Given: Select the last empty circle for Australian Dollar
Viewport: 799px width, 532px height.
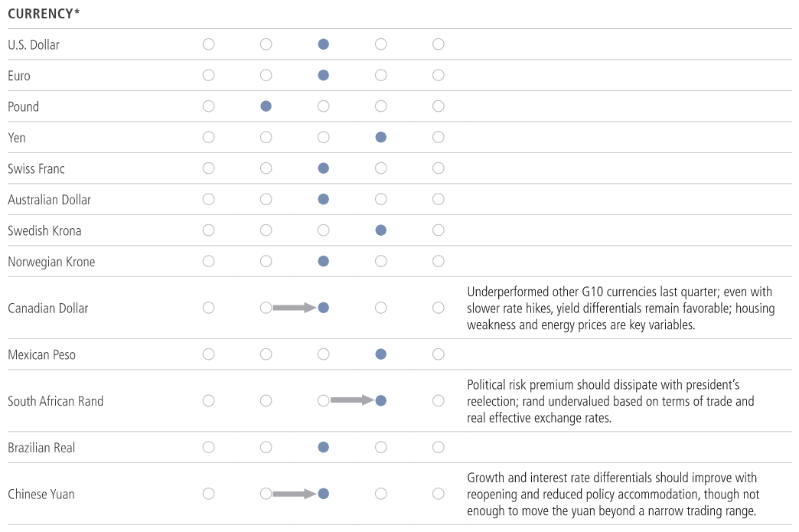Looking at the screenshot, I should 438,199.
